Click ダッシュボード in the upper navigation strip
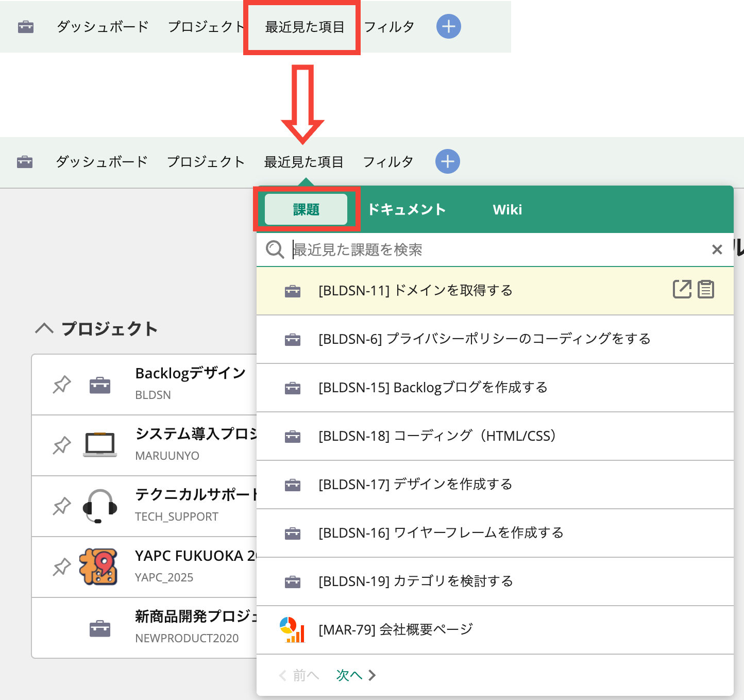Viewport: 744px width, 700px height. [103, 27]
